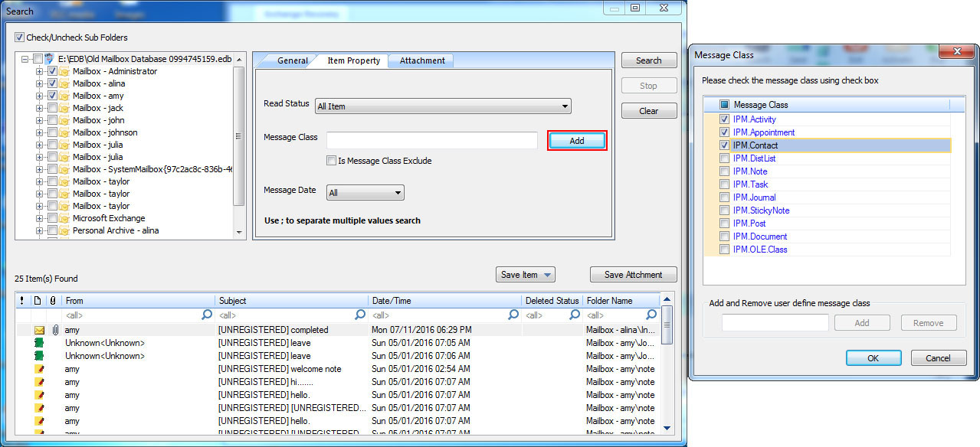Click the Add button beside Message Class

coord(577,141)
